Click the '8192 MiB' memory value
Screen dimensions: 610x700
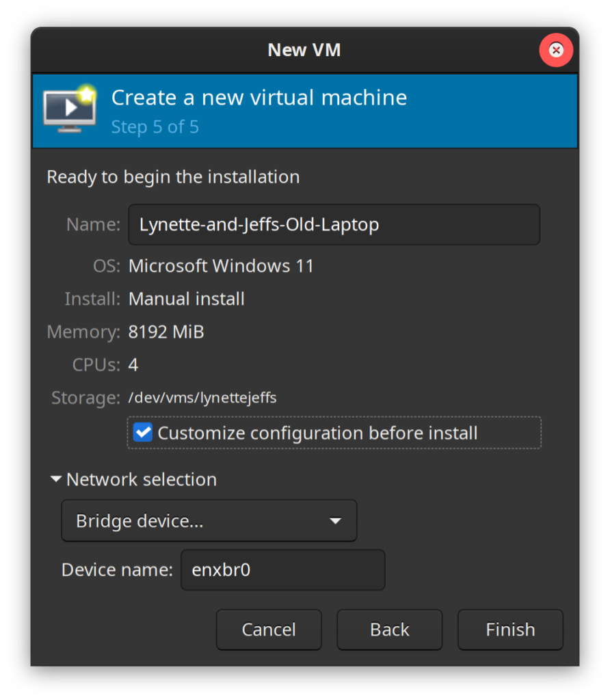(166, 332)
